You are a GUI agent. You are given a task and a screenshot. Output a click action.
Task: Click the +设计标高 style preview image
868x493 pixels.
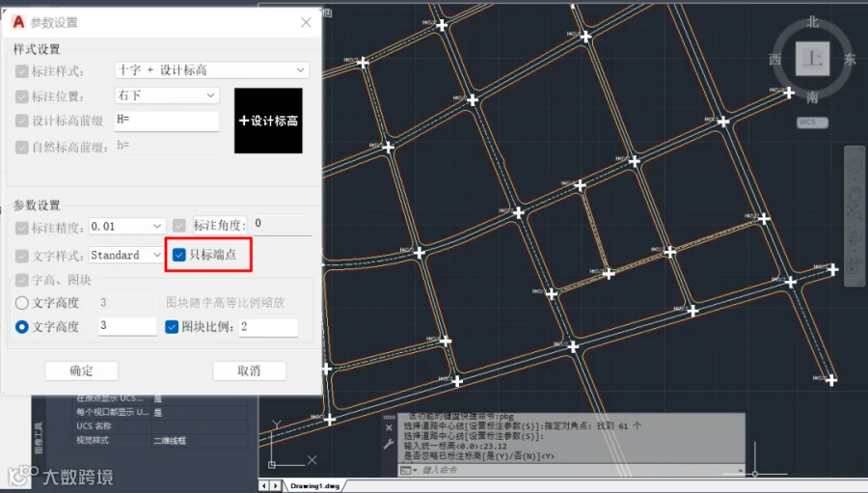pyautogui.click(x=268, y=121)
